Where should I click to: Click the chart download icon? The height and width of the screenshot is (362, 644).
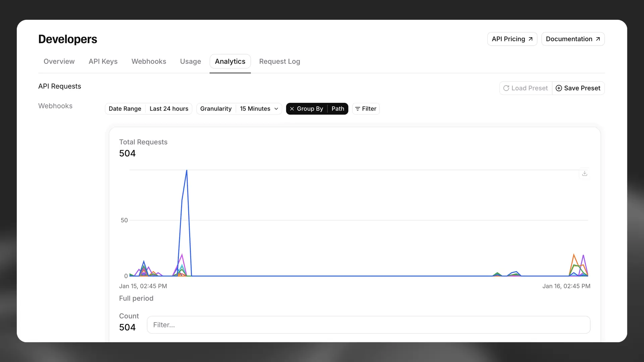tap(585, 173)
